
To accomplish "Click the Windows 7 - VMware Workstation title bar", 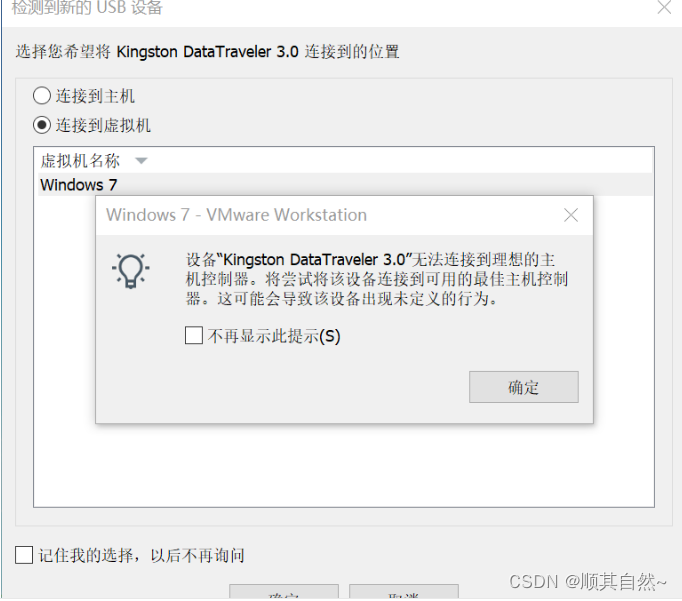I will pyautogui.click(x=331, y=215).
